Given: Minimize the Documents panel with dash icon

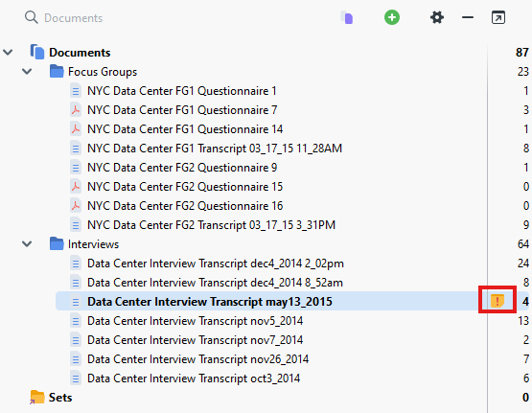Looking at the screenshot, I should (x=468, y=17).
